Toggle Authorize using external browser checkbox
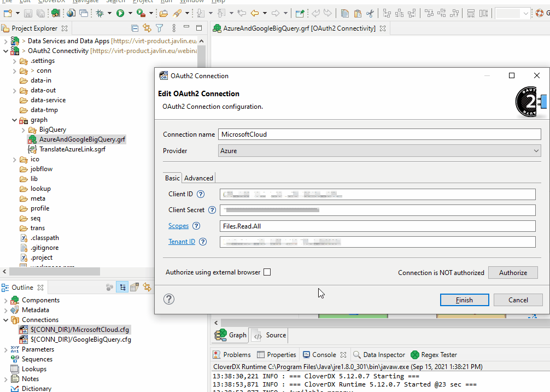This screenshot has height=392, width=550. pyautogui.click(x=267, y=272)
